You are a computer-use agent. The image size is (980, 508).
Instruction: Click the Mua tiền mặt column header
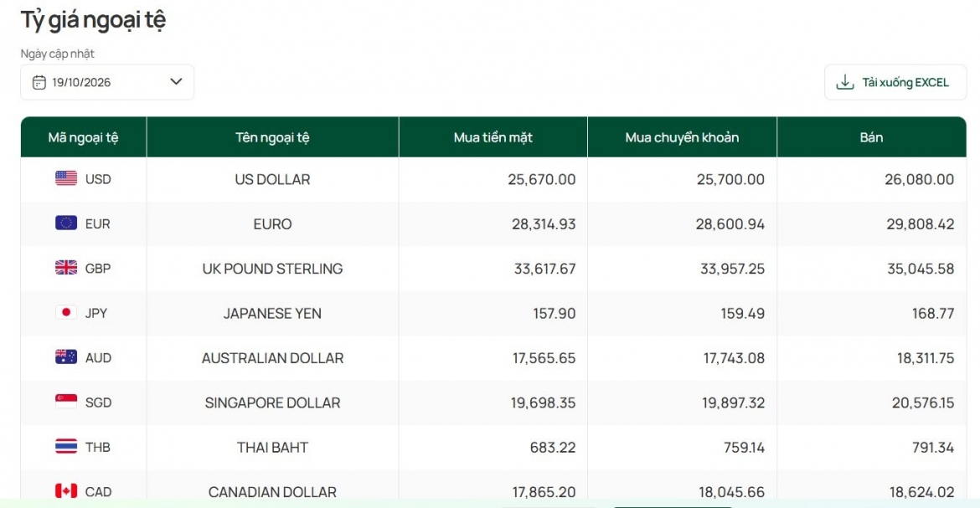tap(493, 137)
